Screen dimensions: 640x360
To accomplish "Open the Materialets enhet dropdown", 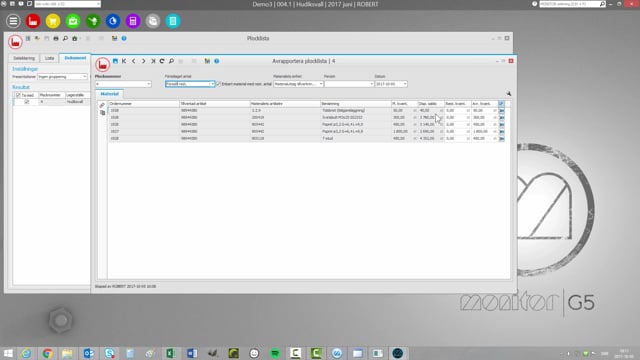I will (321, 84).
